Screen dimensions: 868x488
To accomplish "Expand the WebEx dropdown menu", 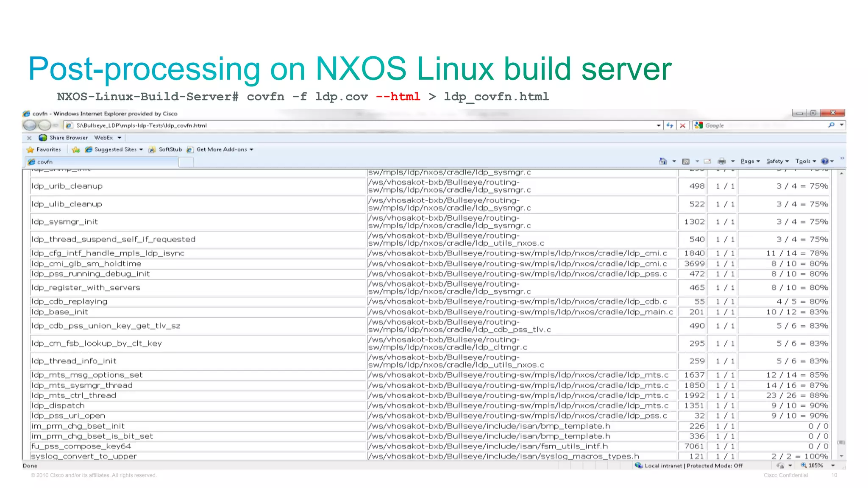I will [120, 138].
